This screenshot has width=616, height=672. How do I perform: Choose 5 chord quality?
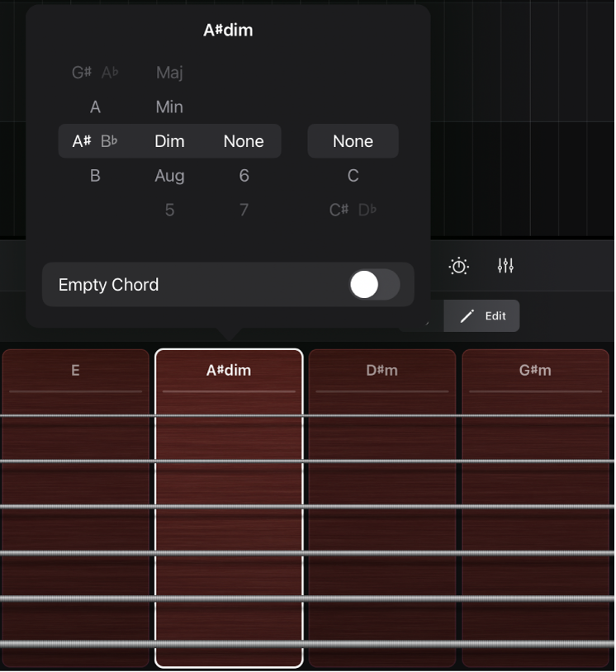(170, 210)
